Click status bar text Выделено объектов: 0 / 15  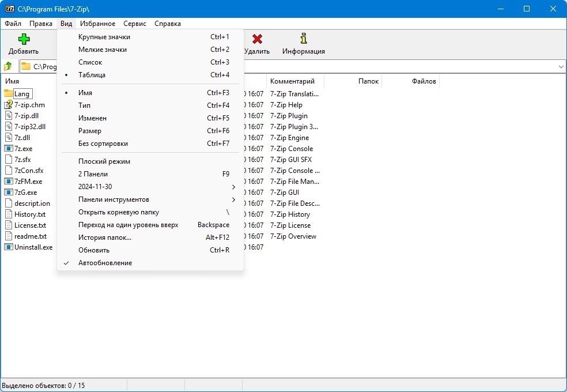pyautogui.click(x=43, y=386)
